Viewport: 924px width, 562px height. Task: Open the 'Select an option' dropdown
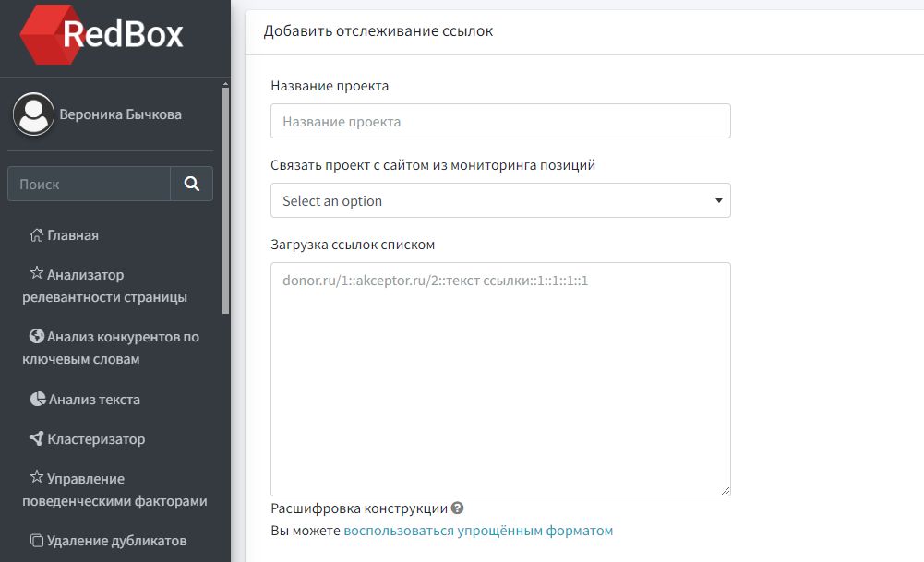point(500,200)
